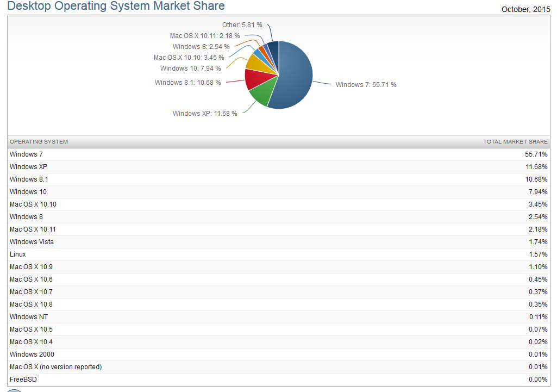This screenshot has width=557, height=392.
Task: Click the 7.94% market share value
Action: [538, 191]
